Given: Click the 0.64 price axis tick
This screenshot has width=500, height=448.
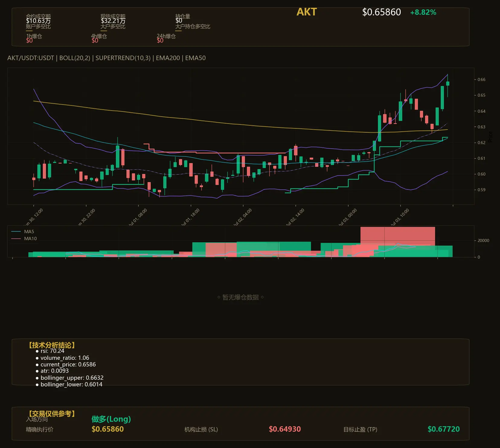Looking at the screenshot, I should 482,111.
